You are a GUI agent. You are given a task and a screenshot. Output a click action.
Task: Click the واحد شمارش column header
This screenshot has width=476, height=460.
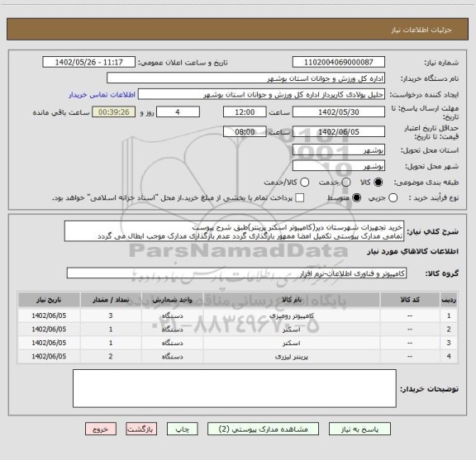point(172,300)
